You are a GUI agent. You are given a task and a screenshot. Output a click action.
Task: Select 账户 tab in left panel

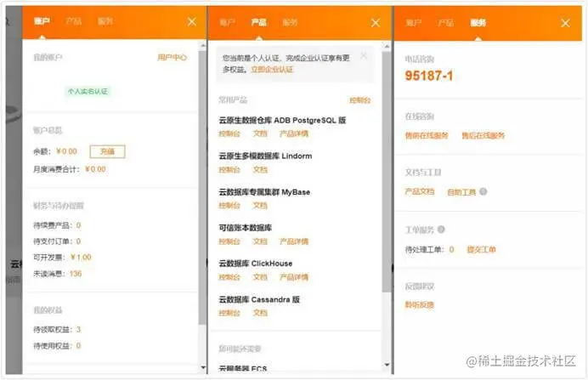tap(42, 21)
